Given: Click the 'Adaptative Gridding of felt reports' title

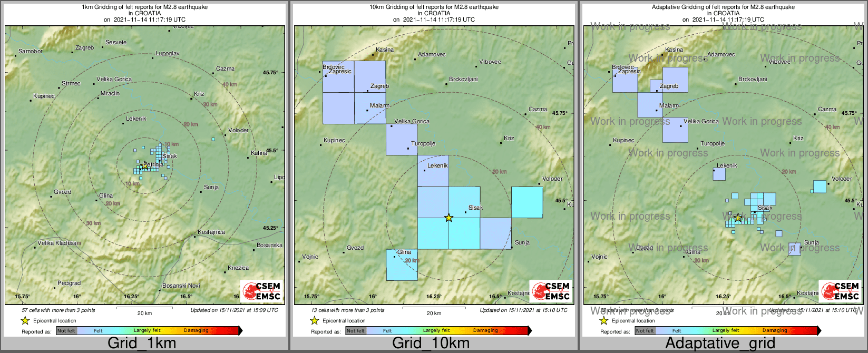Looking at the screenshot, I should coord(723,7).
